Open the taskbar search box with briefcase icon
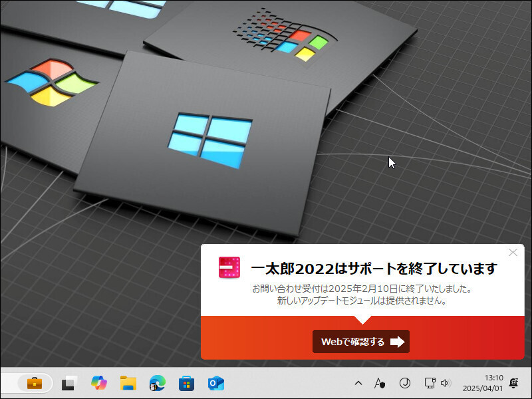Screen dimensions: 532x399 click(x=27, y=384)
